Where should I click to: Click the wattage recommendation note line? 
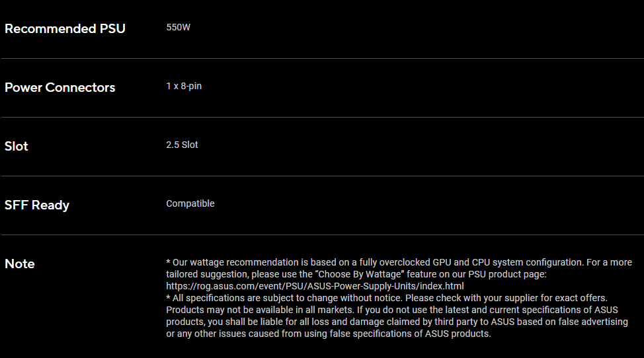(399, 262)
